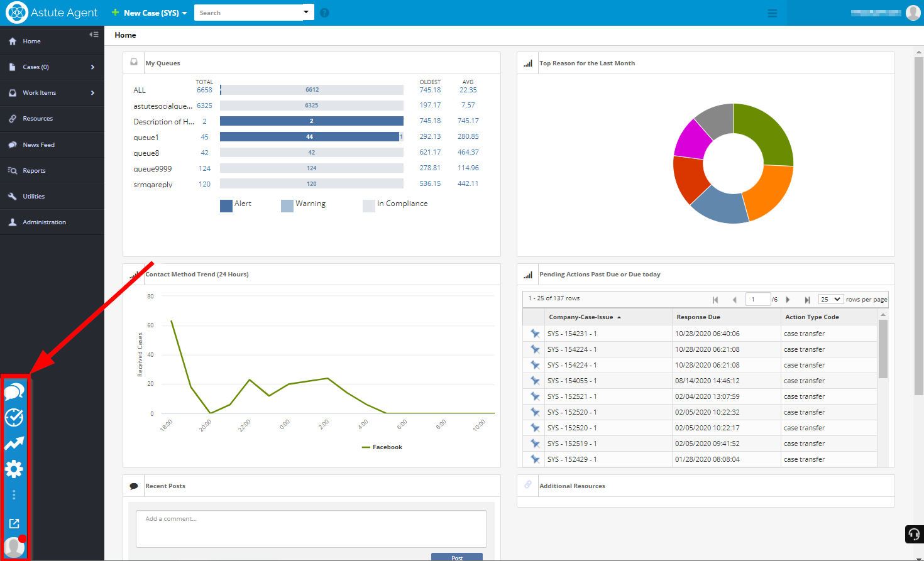Click the pop-out external window icon
Screen dimensions: 924x561
tap(14, 523)
